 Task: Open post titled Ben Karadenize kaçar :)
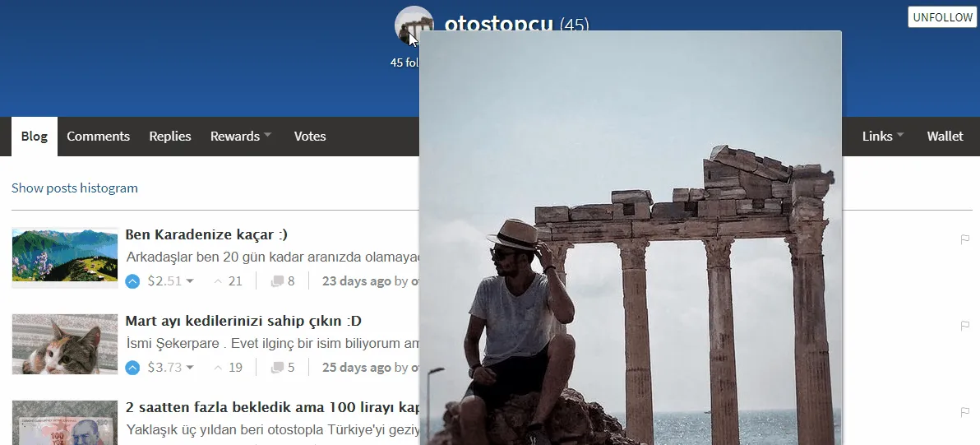206,235
